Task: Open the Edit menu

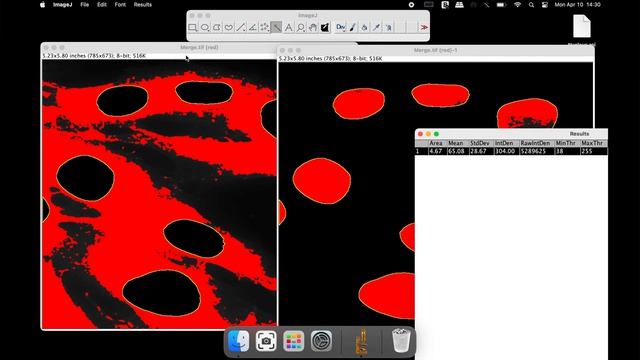Action: (x=102, y=5)
